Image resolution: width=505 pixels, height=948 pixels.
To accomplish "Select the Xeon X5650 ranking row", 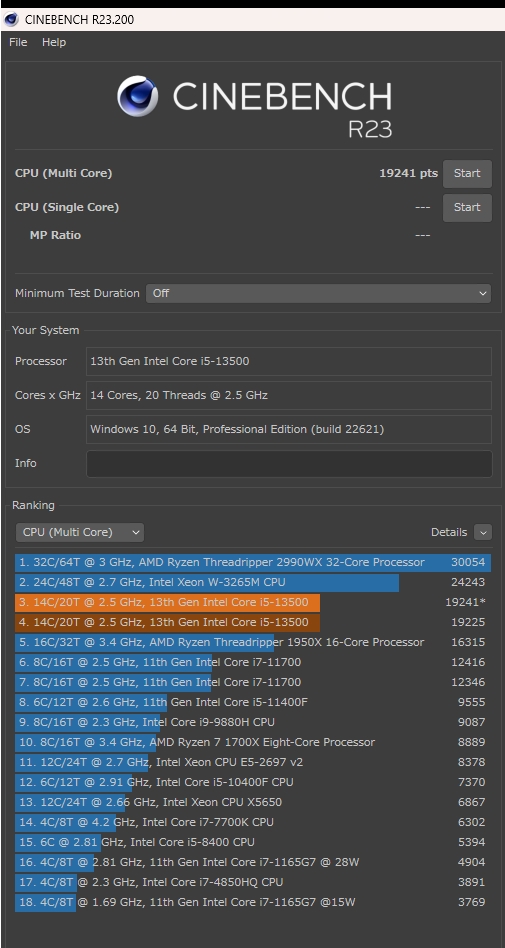I will tap(253, 802).
